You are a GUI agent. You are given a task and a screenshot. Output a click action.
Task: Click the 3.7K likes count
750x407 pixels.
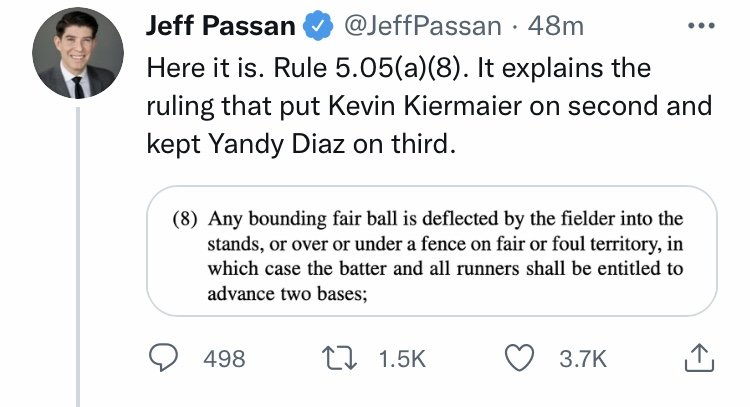[583, 359]
